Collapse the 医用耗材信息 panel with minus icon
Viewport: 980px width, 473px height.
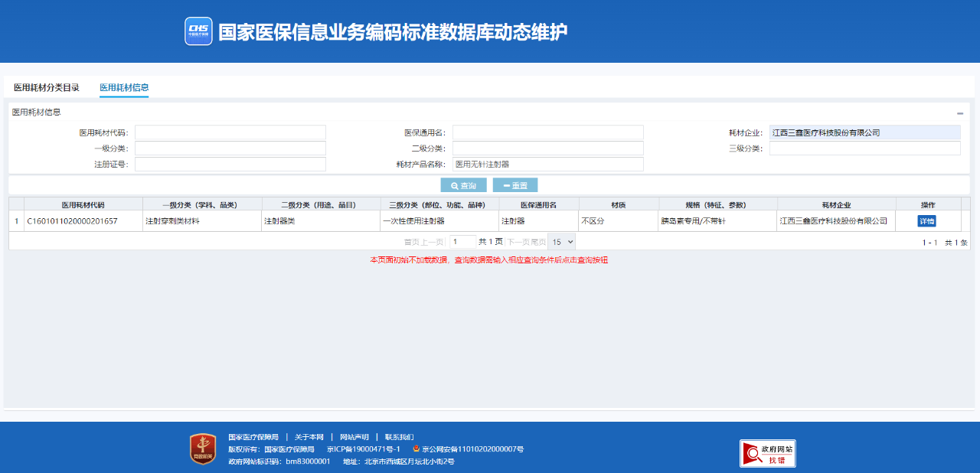point(960,113)
